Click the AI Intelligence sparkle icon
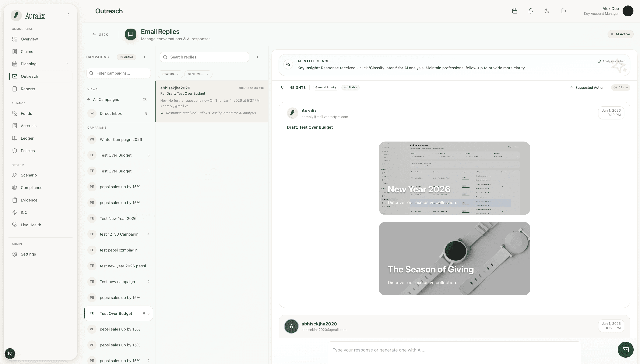 click(x=288, y=64)
